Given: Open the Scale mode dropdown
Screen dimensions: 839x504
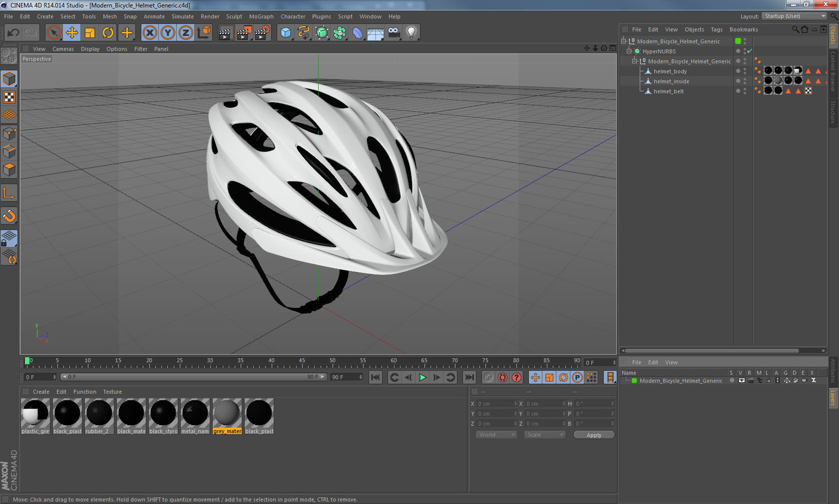Looking at the screenshot, I should click(545, 435).
